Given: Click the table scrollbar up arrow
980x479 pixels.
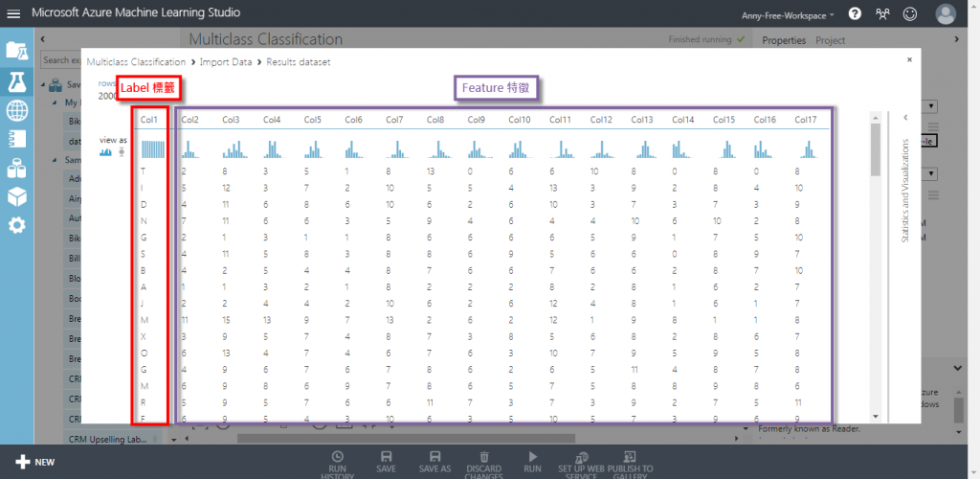Looking at the screenshot, I should coord(875,117).
